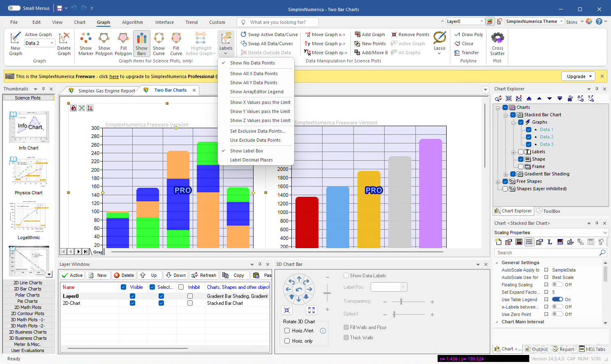Click the Lasso tool icon

[439, 38]
